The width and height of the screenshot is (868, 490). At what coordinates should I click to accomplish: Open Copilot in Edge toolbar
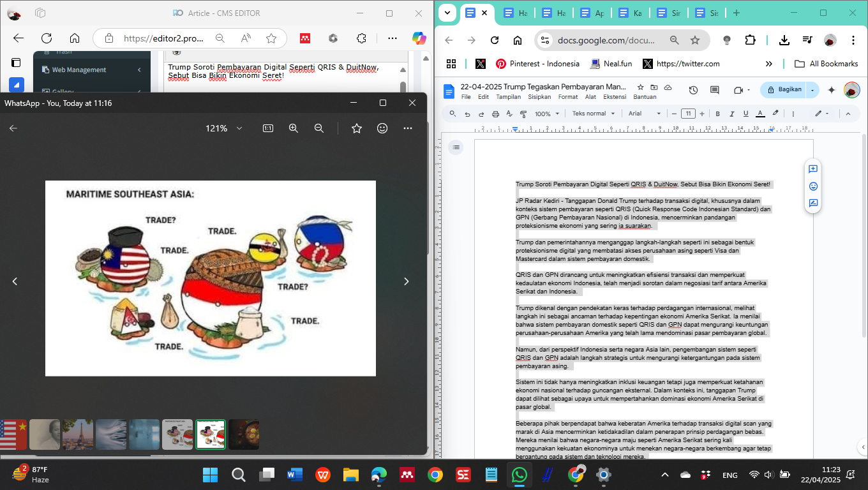(419, 38)
